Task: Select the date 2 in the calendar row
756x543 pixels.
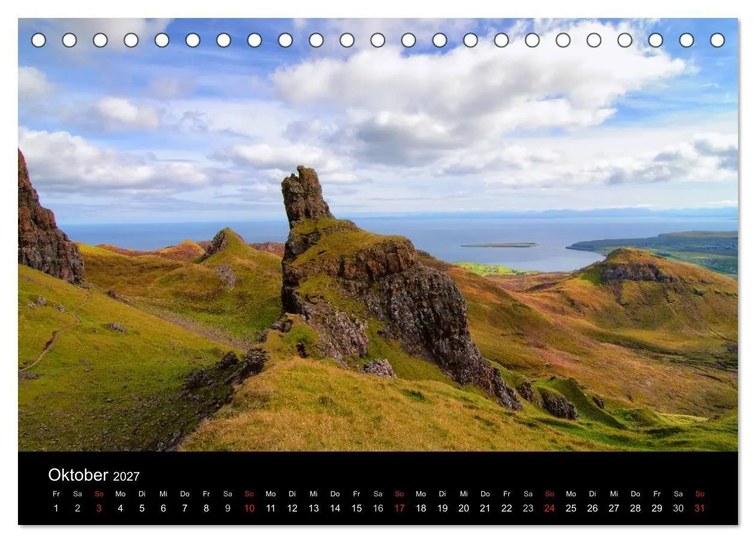Action: 77,508
